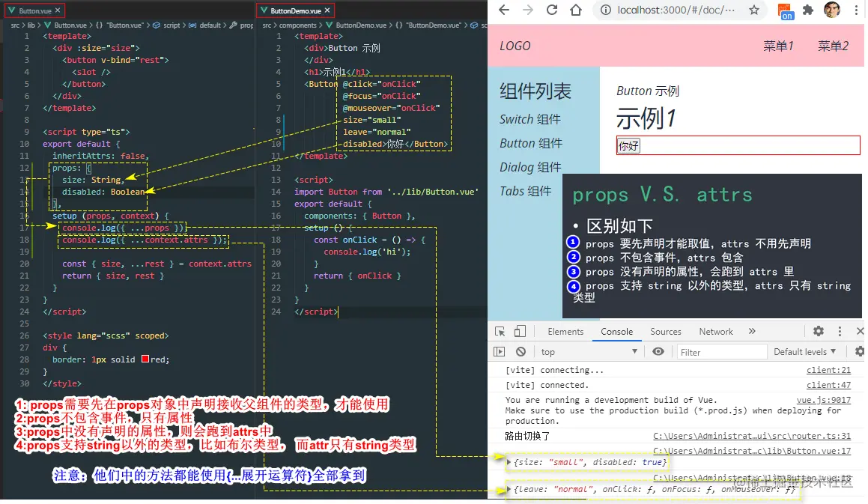Click the localhost:3000 address bar
Screen dimensions: 868x504
click(676, 10)
